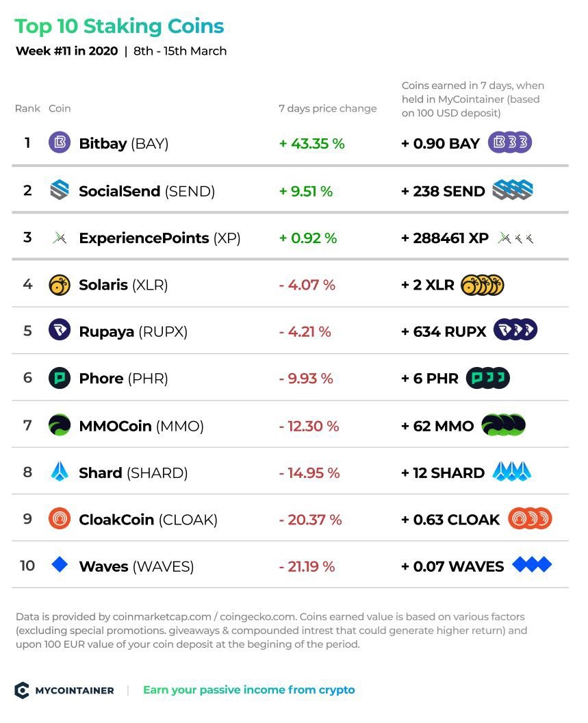Select the Solaris coin logo icon
The image size is (588, 723).
[60, 285]
